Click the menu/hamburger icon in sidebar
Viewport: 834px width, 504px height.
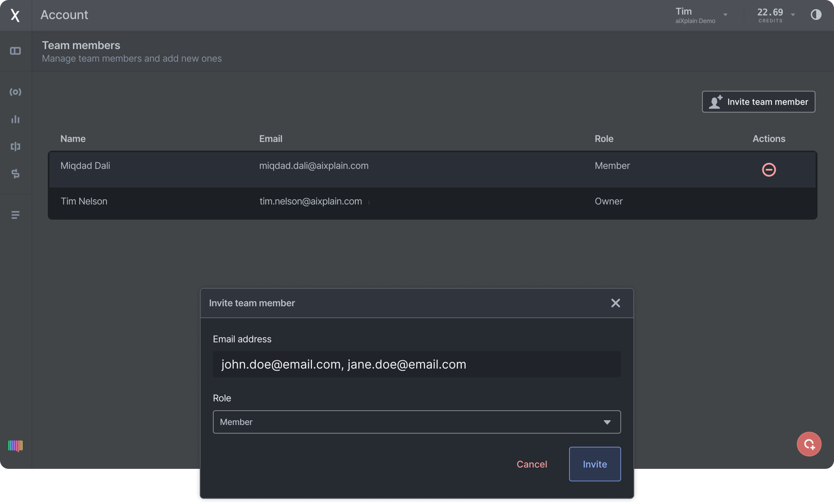(x=16, y=215)
